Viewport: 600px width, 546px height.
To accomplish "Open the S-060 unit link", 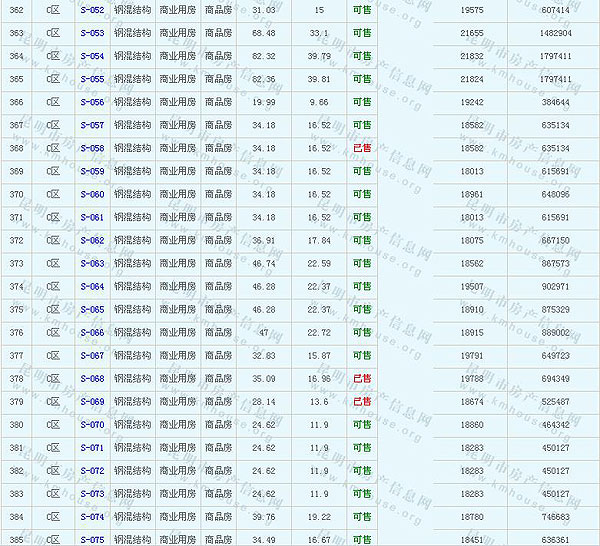I will (x=92, y=194).
